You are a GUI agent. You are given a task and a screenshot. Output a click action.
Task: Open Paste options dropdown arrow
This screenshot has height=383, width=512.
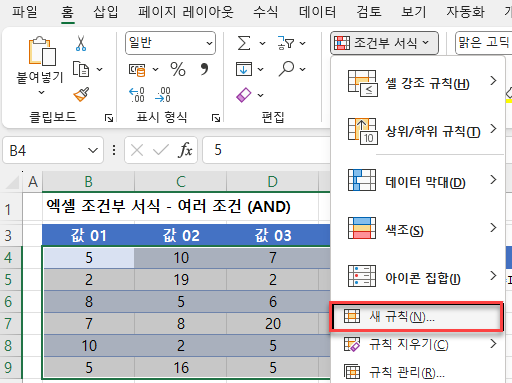pos(41,92)
